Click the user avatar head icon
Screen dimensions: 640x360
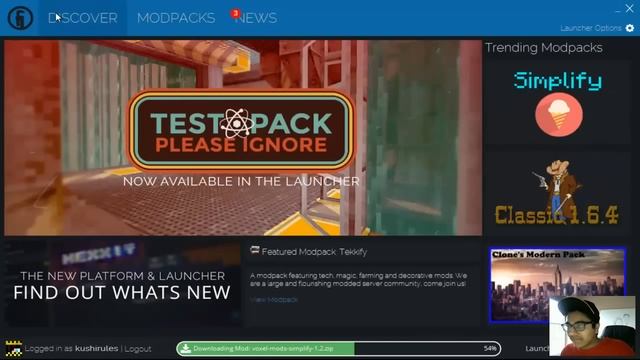click(x=13, y=349)
